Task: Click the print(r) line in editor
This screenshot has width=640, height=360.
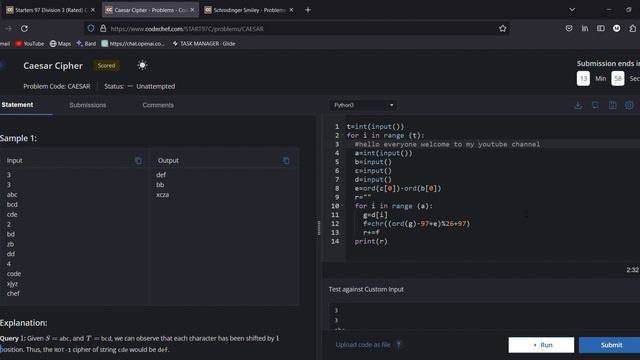Action: coord(371,241)
